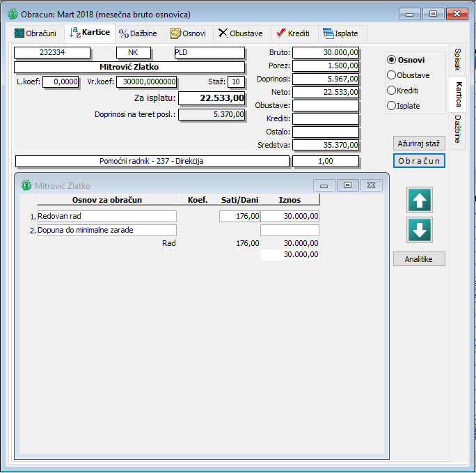476x473 pixels.
Task: Click the Rad subtotal label
Action: [x=169, y=243]
